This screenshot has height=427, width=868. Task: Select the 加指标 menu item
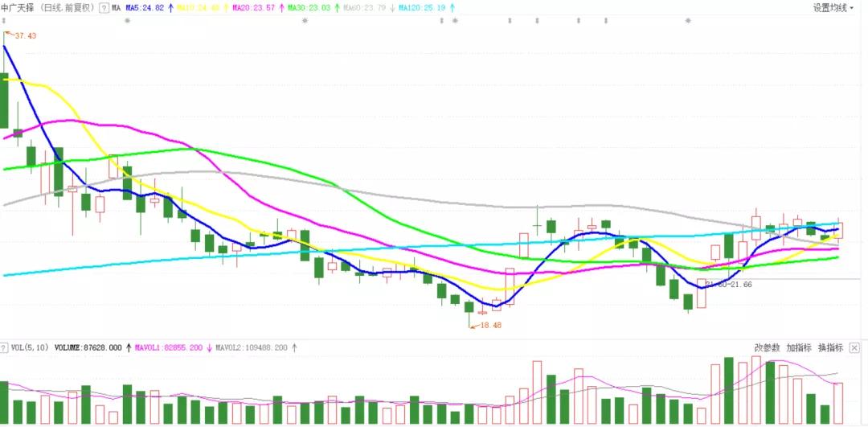(799, 348)
